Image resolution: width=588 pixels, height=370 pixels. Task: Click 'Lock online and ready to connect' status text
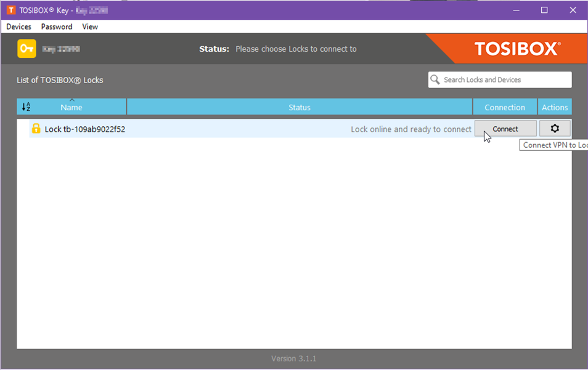(x=411, y=129)
